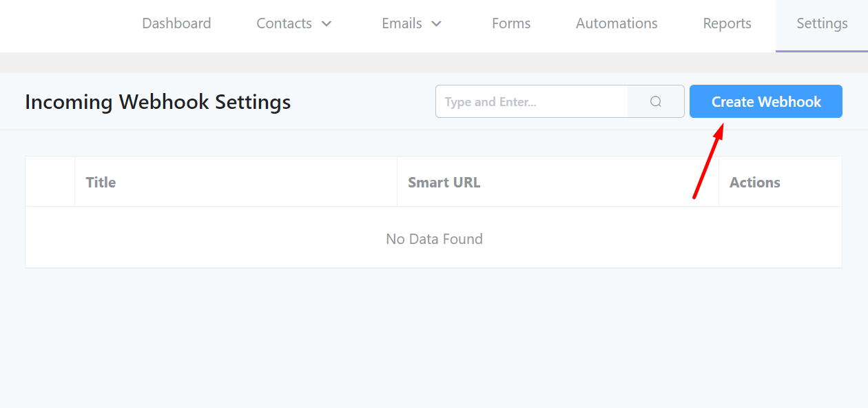Viewport: 868px width, 408px height.
Task: Select the Settings tab
Action: pos(822,23)
